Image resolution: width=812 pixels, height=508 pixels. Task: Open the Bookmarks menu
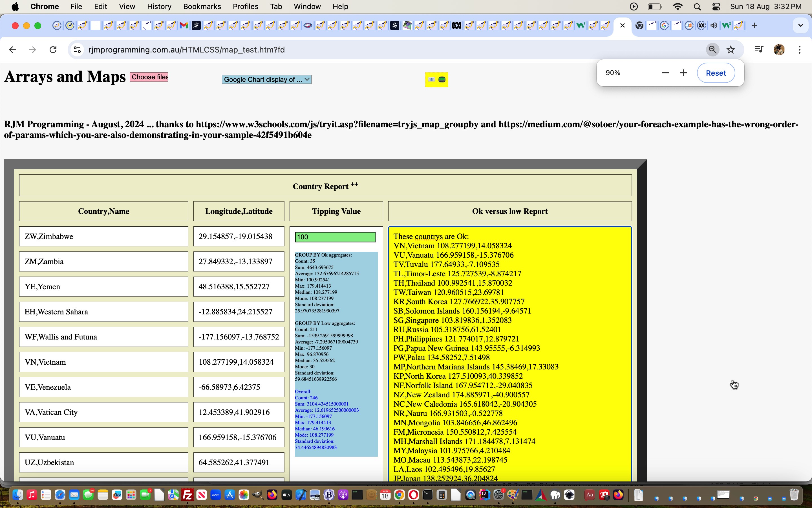click(202, 7)
